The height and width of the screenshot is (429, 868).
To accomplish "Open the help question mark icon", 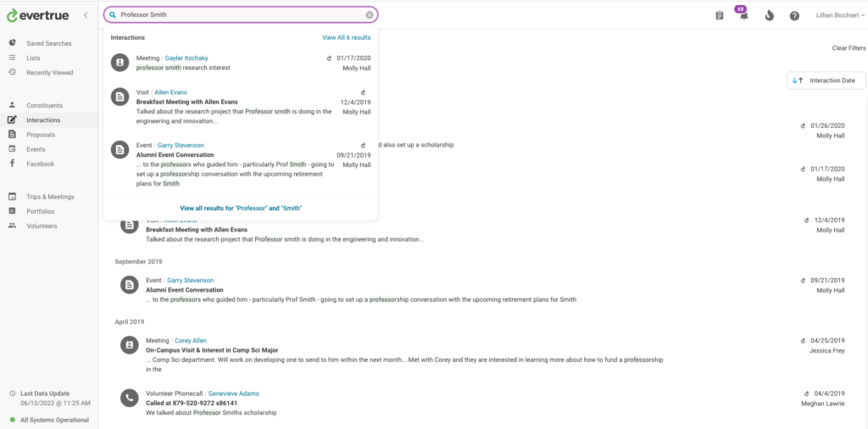I will click(794, 15).
